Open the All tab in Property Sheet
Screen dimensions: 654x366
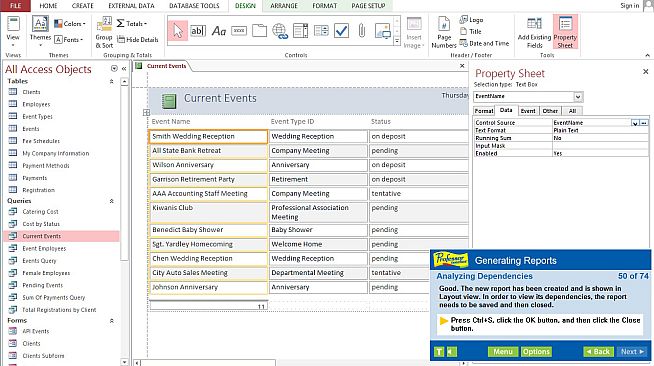point(572,111)
